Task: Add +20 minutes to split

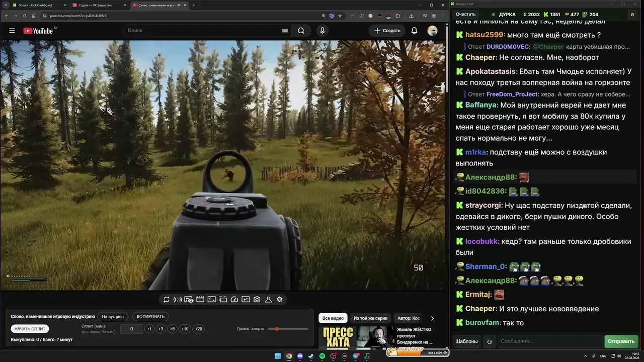Action: [x=198, y=329]
